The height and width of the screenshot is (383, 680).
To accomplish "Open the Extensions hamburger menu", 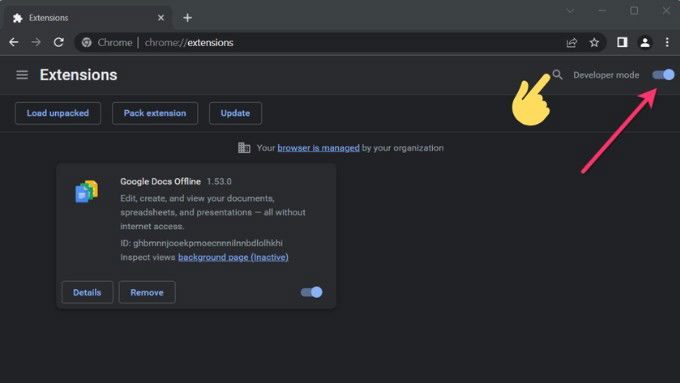I will click(x=22, y=75).
